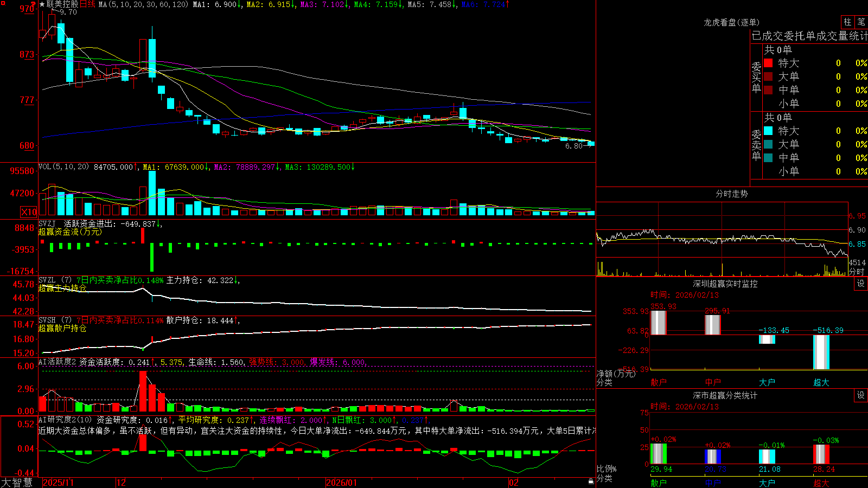Click the MA3: 7.102 value
The width and height of the screenshot is (868, 488).
pos(324,4)
